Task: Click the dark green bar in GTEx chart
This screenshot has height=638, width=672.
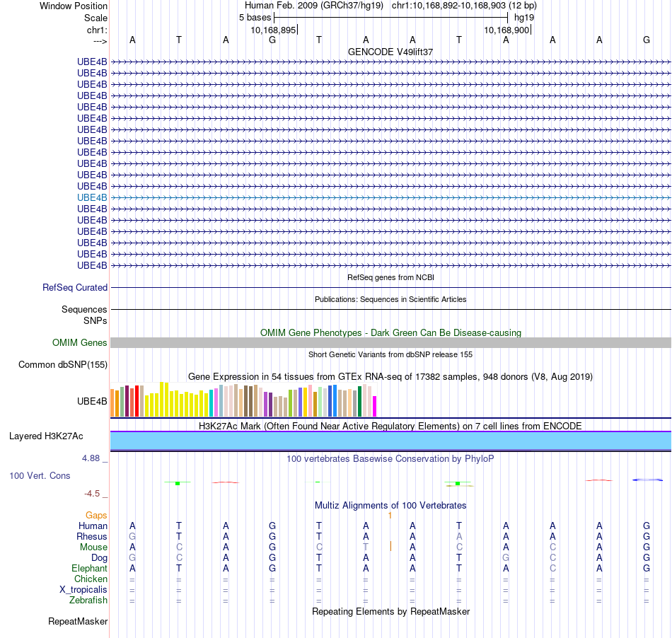Action: [359, 402]
